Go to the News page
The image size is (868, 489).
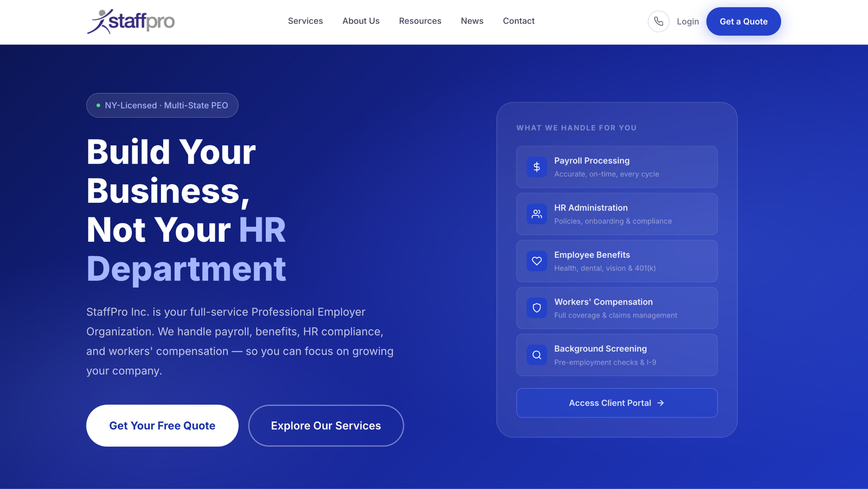472,21
